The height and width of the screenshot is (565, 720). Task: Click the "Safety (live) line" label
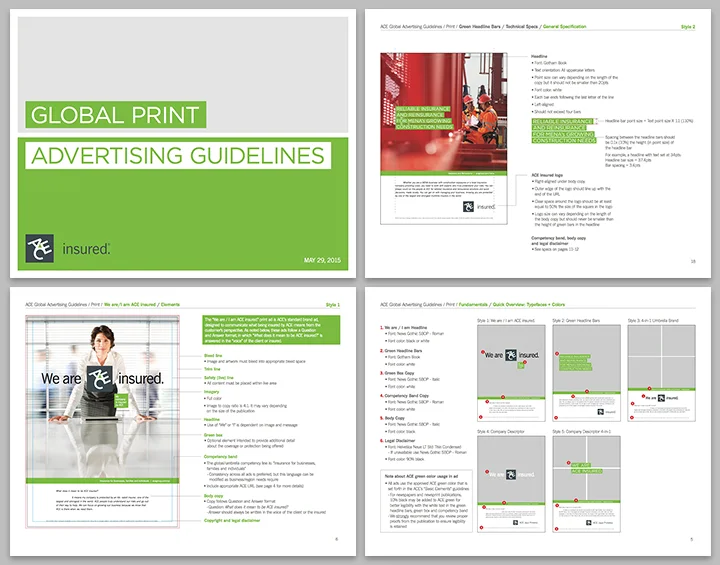(x=219, y=378)
